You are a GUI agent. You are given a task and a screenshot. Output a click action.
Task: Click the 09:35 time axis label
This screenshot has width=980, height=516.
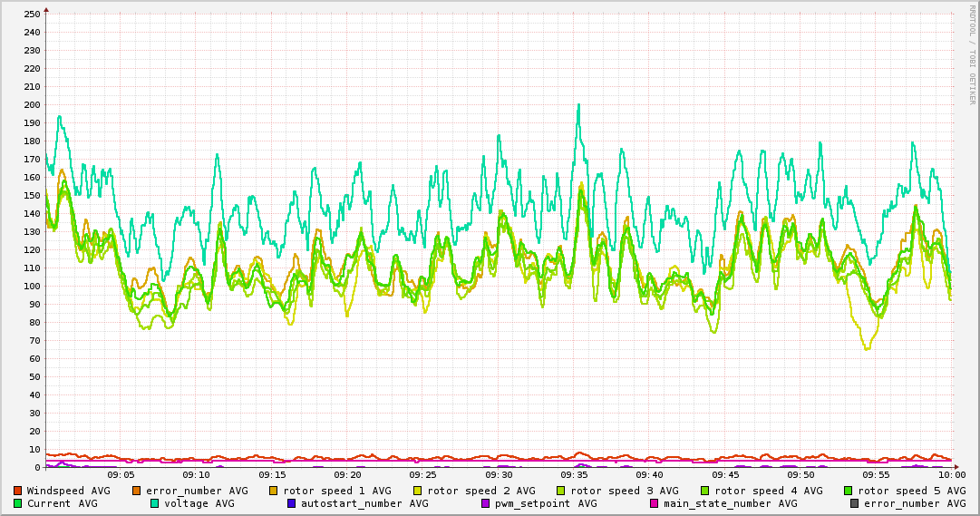575,474
